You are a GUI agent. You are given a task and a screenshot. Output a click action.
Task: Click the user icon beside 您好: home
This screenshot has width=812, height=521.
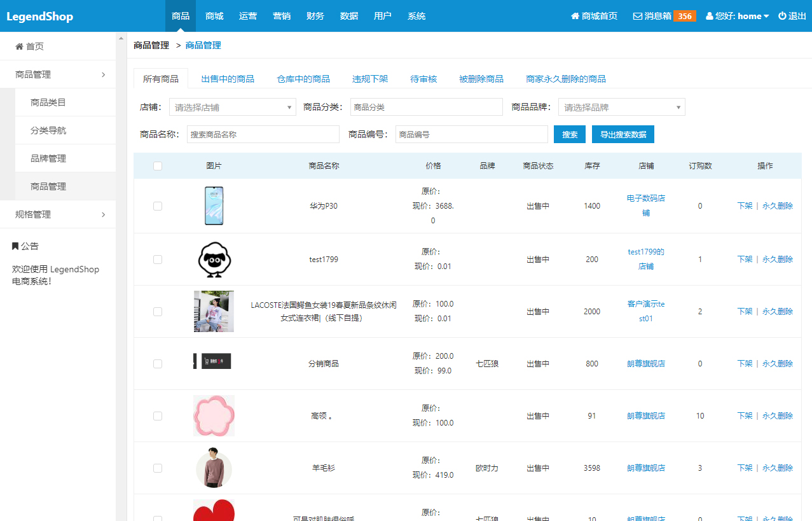tap(710, 16)
